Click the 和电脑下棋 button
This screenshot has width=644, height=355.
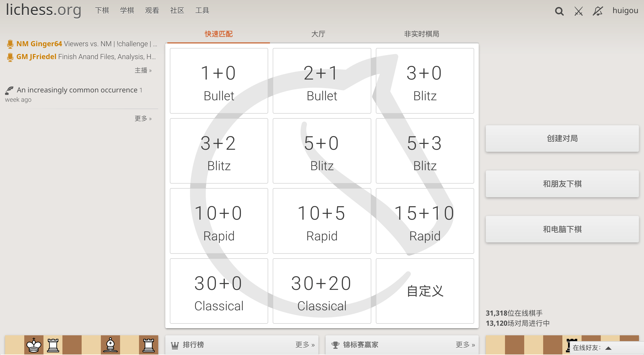[562, 229]
